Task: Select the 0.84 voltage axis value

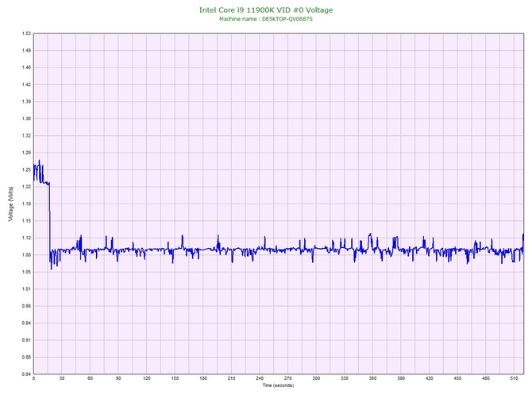Action: coord(26,374)
